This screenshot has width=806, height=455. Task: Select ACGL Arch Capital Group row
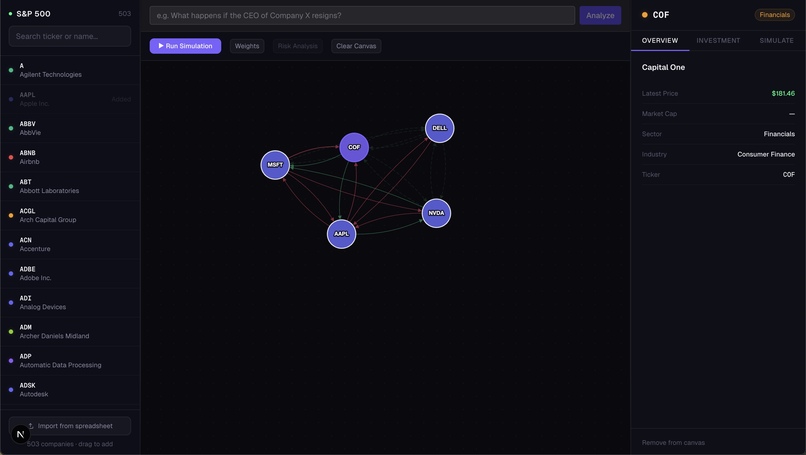(70, 215)
